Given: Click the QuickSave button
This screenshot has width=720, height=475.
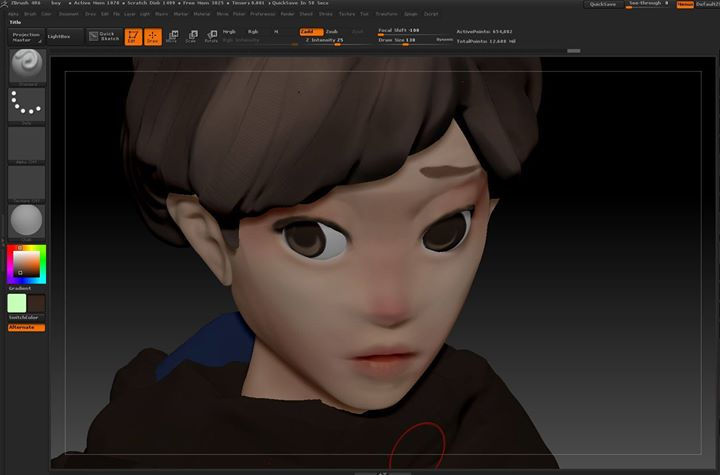Looking at the screenshot, I should pos(603,4).
